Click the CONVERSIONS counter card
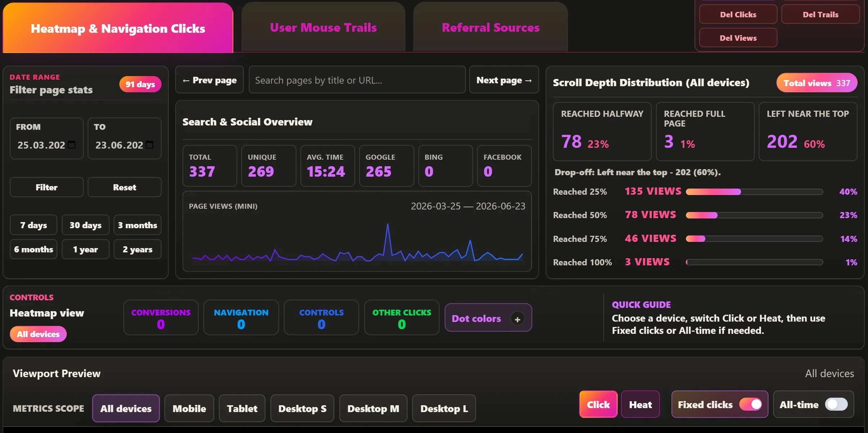This screenshot has height=433, width=868. pyautogui.click(x=161, y=318)
